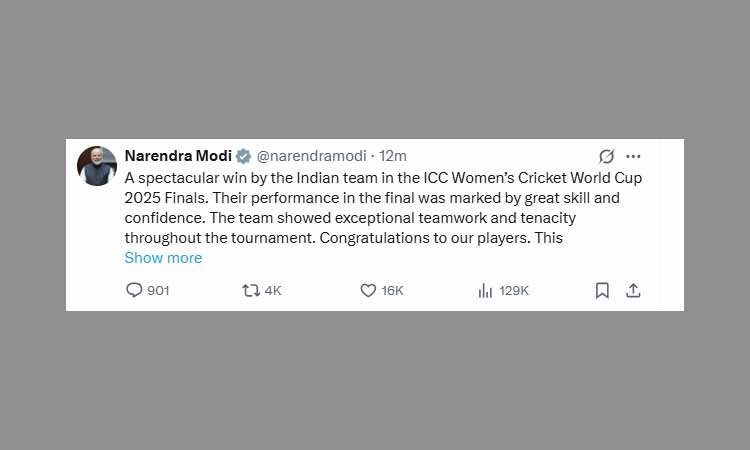Open the Grok actions icon
750x450 pixels.
tap(606, 156)
